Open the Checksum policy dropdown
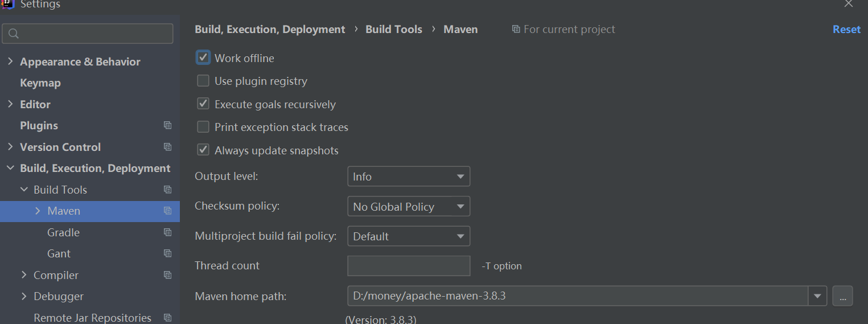Viewport: 868px width, 324px height. click(408, 207)
